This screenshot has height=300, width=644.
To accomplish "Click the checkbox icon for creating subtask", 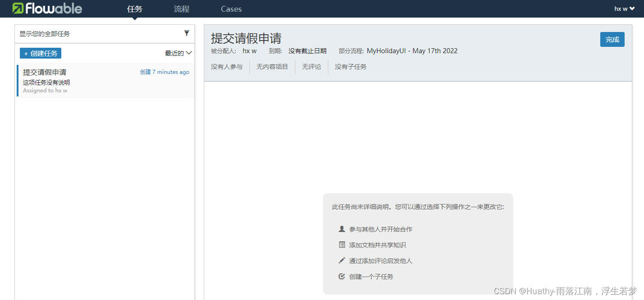I will [342, 276].
